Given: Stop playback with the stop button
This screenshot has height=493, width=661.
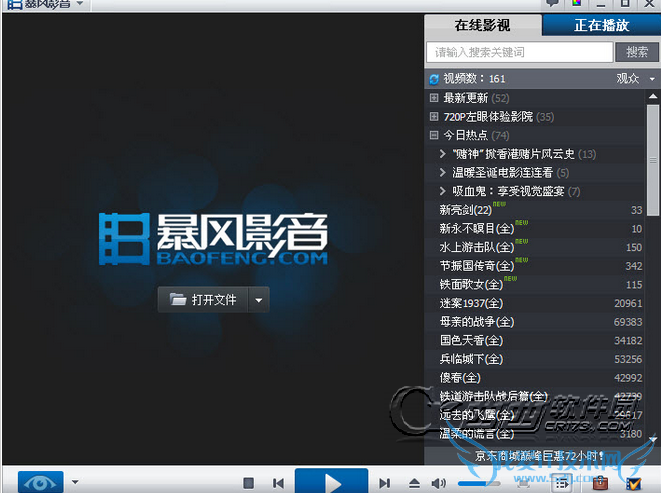Looking at the screenshot, I should pos(249,483).
